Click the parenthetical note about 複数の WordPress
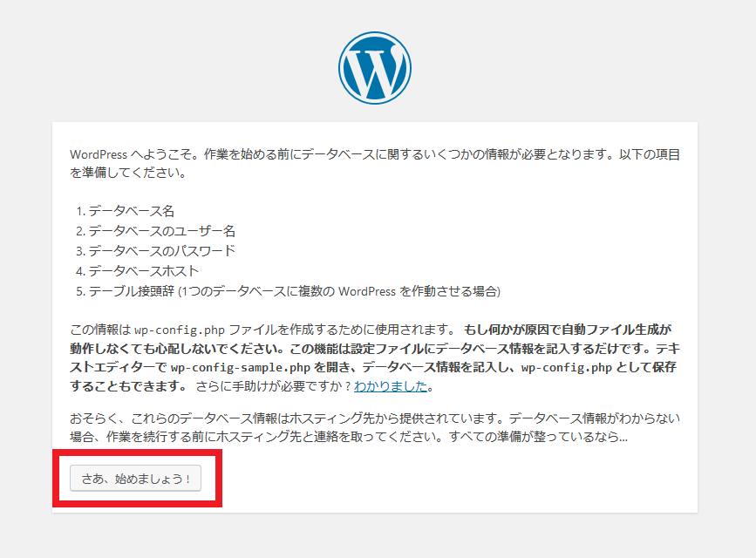This screenshot has width=756, height=558. pos(340,291)
